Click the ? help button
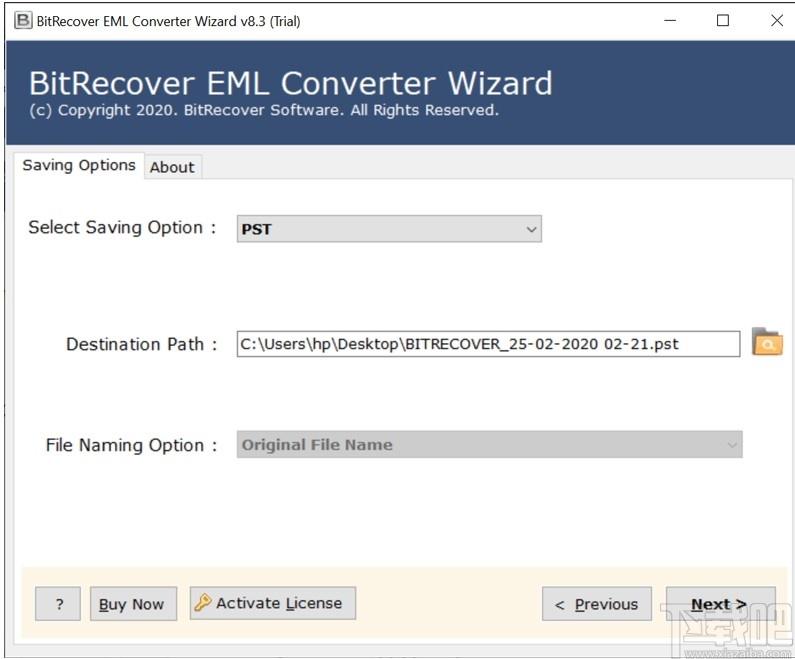 tap(58, 604)
